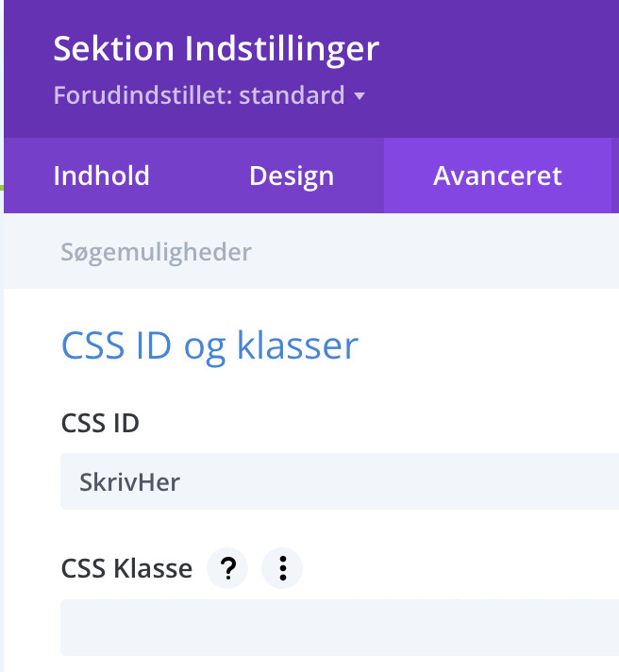Open the three-dot options for CSS Klasse
619x672 pixels.
[282, 569]
